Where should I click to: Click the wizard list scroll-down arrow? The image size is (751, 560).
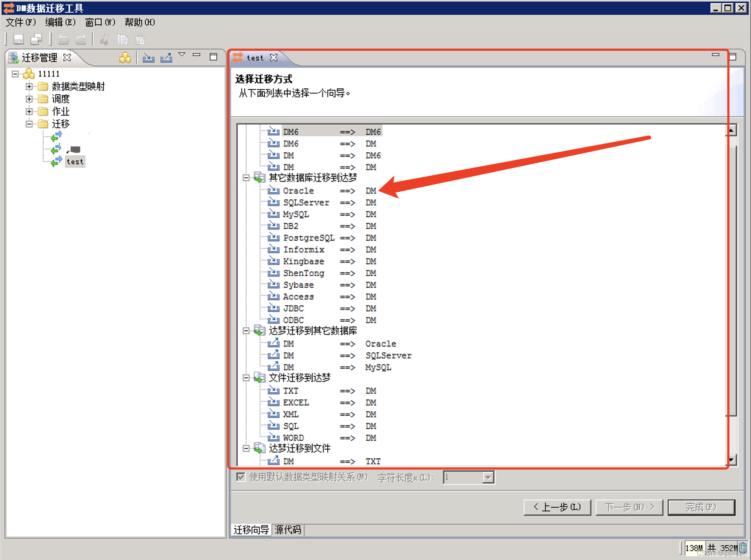coord(731,460)
